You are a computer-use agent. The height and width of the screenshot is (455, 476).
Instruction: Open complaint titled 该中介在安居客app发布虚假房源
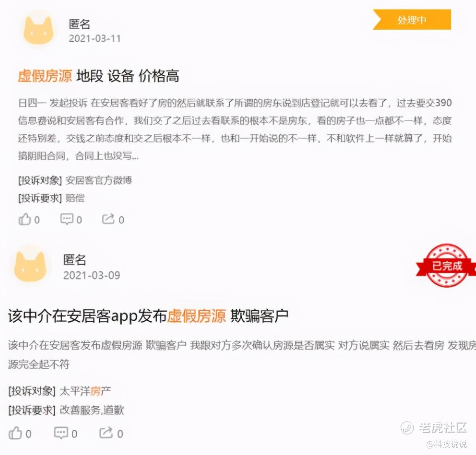click(148, 316)
